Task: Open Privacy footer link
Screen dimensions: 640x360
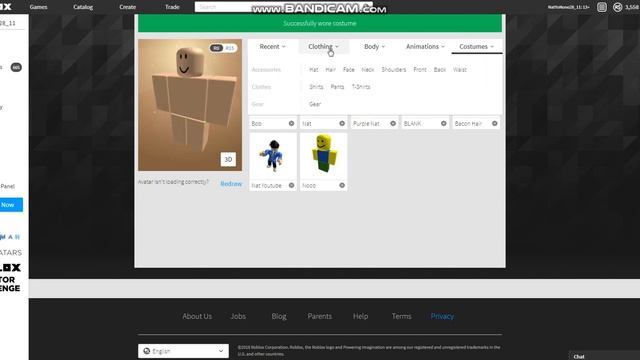Action: click(442, 316)
